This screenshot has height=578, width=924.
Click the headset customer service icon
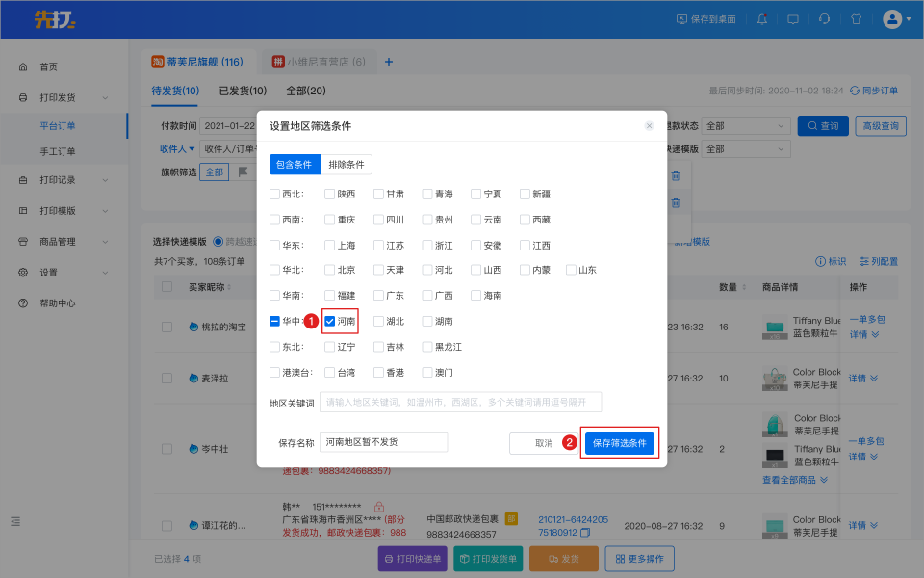[825, 18]
